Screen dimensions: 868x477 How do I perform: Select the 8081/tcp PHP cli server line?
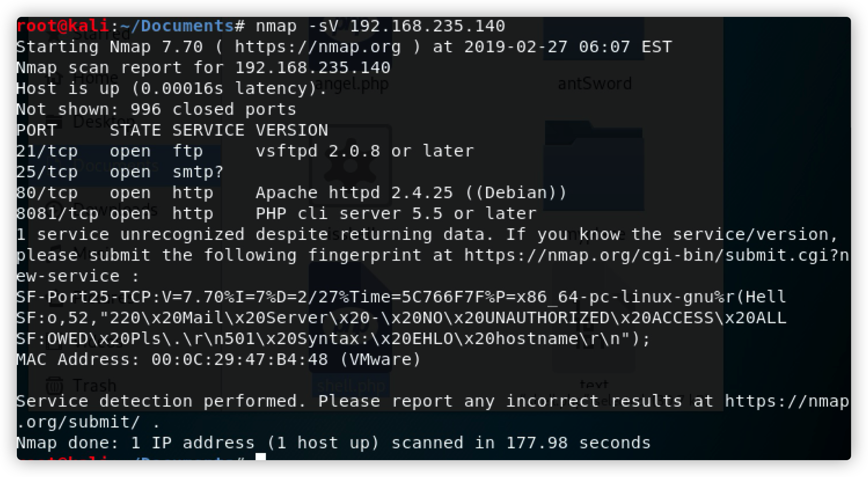coord(277,214)
